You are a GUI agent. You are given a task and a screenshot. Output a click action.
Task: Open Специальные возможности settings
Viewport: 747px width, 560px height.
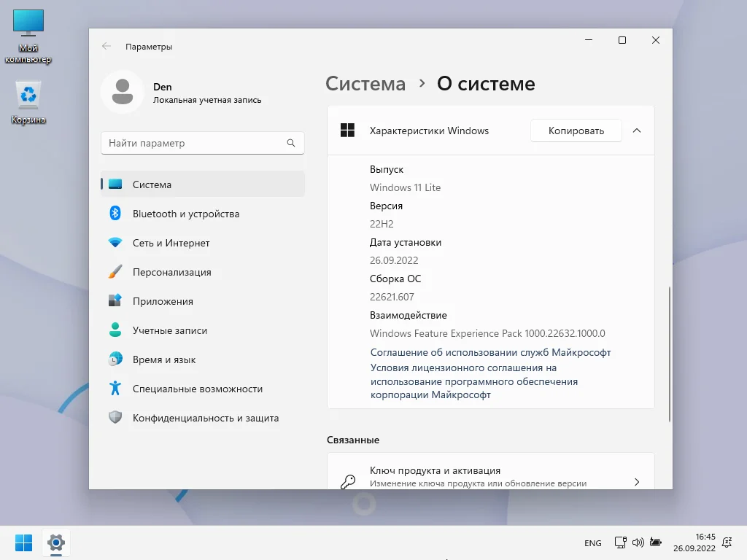tap(203, 388)
